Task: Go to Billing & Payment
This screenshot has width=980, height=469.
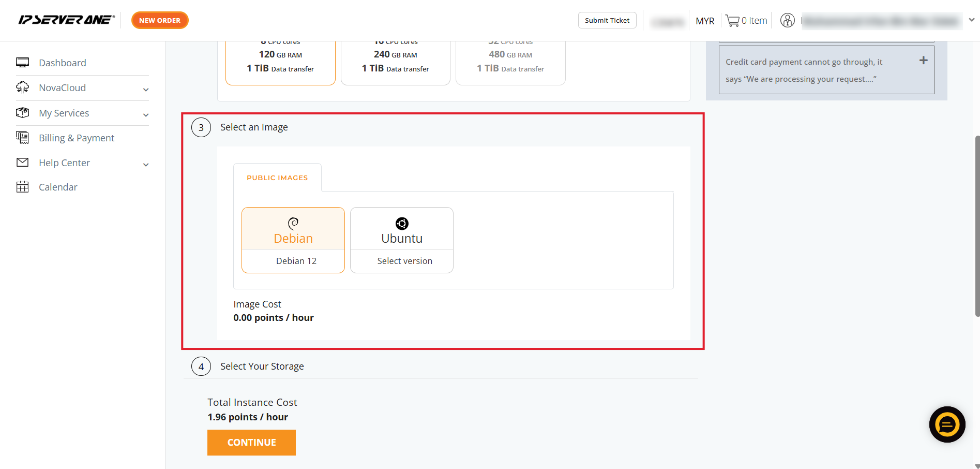Action: click(x=77, y=138)
